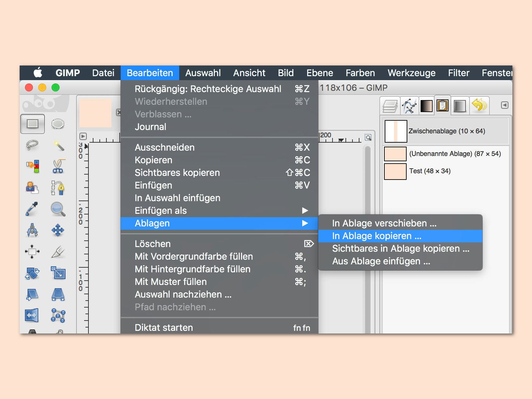Open the Ebene menu

(320, 73)
